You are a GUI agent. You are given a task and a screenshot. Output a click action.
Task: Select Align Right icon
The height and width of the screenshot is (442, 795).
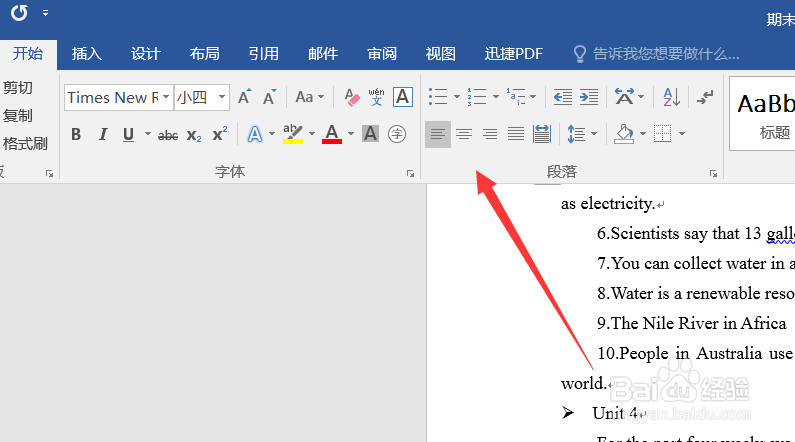(x=490, y=134)
